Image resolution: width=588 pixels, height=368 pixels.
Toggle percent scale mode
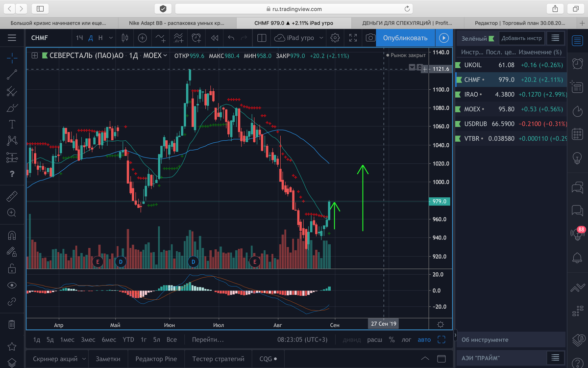392,340
